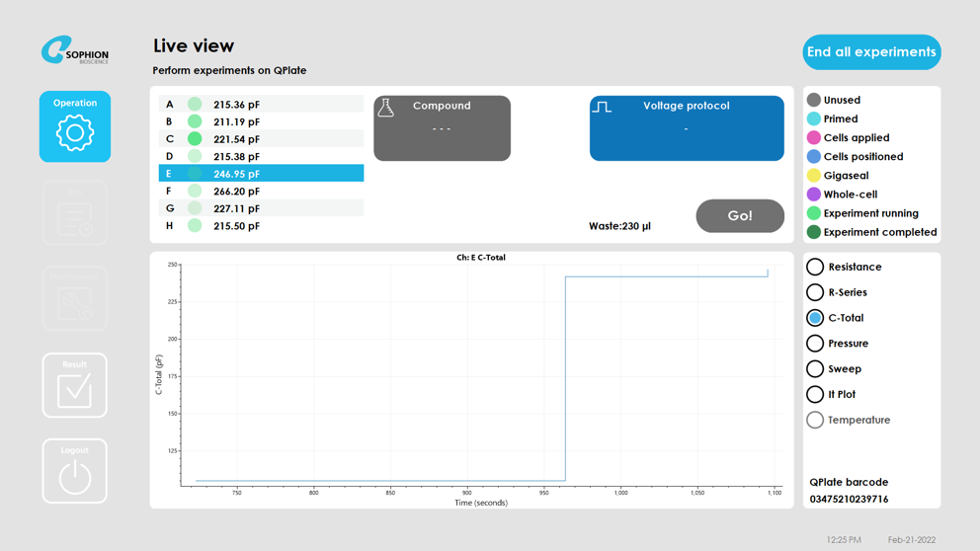
Task: Select the It Plot option
Action: pyautogui.click(x=815, y=395)
